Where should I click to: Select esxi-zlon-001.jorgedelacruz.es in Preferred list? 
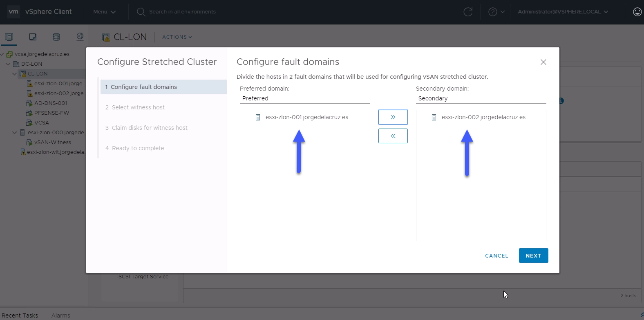(307, 118)
